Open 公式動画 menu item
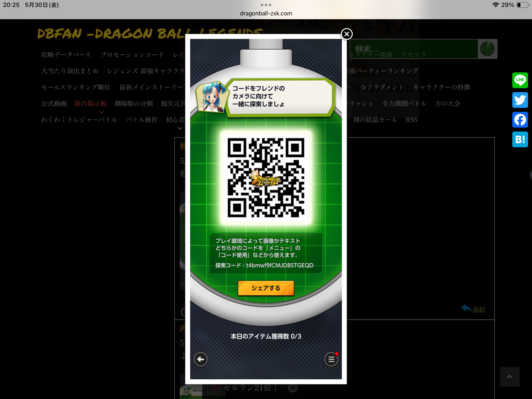The height and width of the screenshot is (399, 532). [54, 103]
